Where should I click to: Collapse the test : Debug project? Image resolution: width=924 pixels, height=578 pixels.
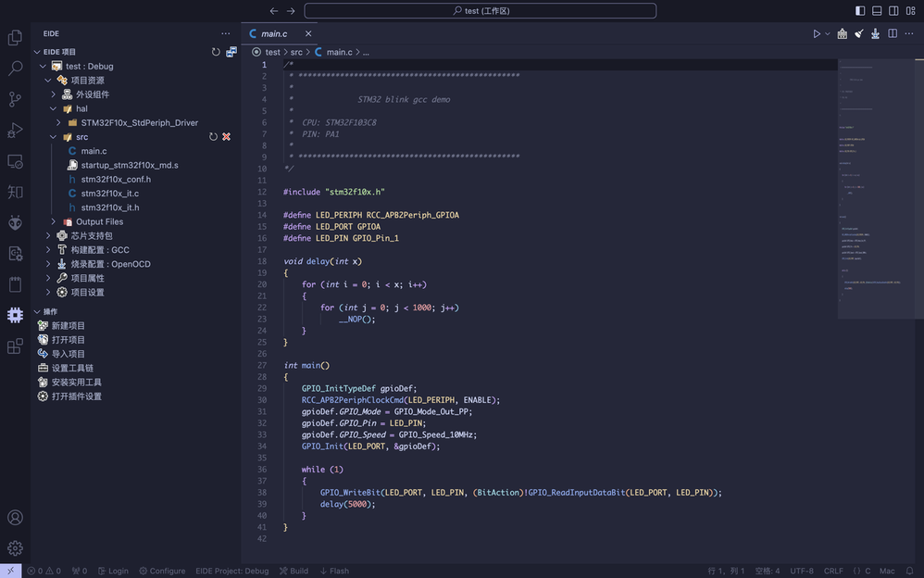point(43,66)
